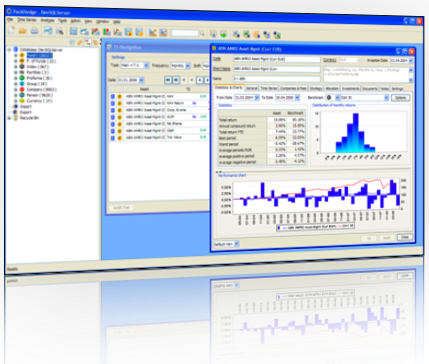Open the Date dropdown in TS Navigation

point(141,80)
